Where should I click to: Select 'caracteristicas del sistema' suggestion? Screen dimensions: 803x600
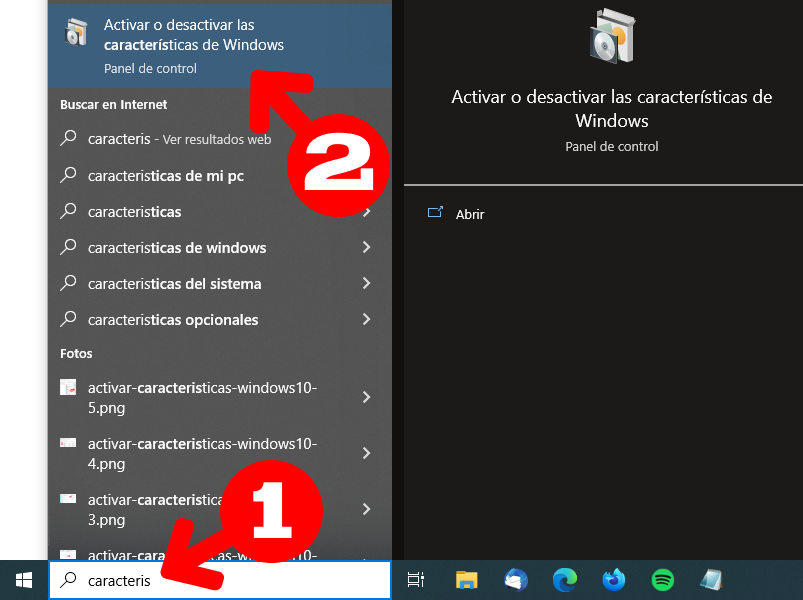pos(220,283)
